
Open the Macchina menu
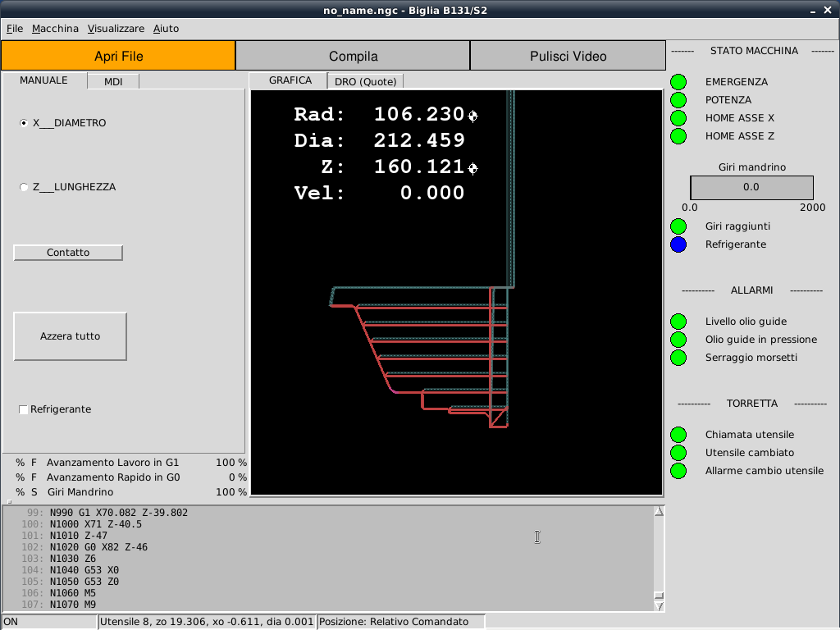coord(55,29)
